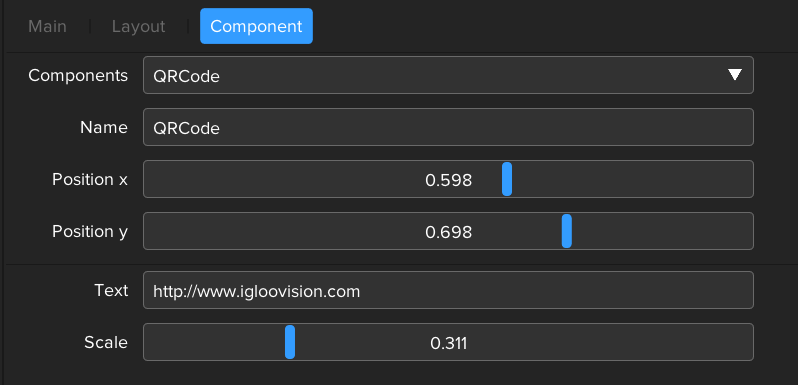This screenshot has width=798, height=385.
Task: Click the Text label
Action: click(111, 290)
